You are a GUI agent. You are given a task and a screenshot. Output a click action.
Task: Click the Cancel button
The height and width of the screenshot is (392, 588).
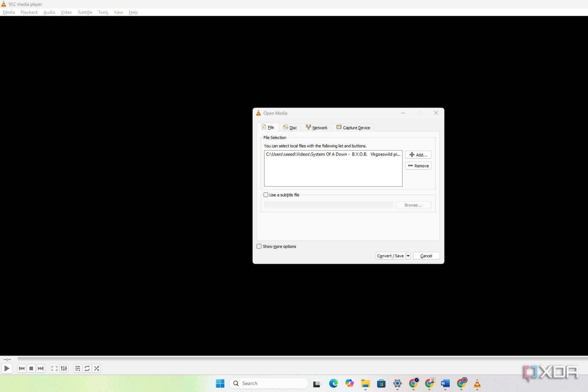tap(426, 256)
